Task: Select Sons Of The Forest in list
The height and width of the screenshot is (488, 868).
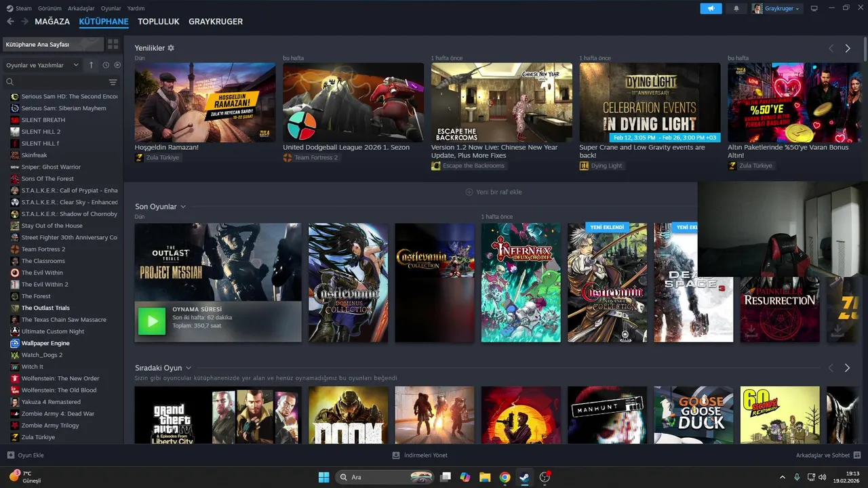Action: coord(47,179)
